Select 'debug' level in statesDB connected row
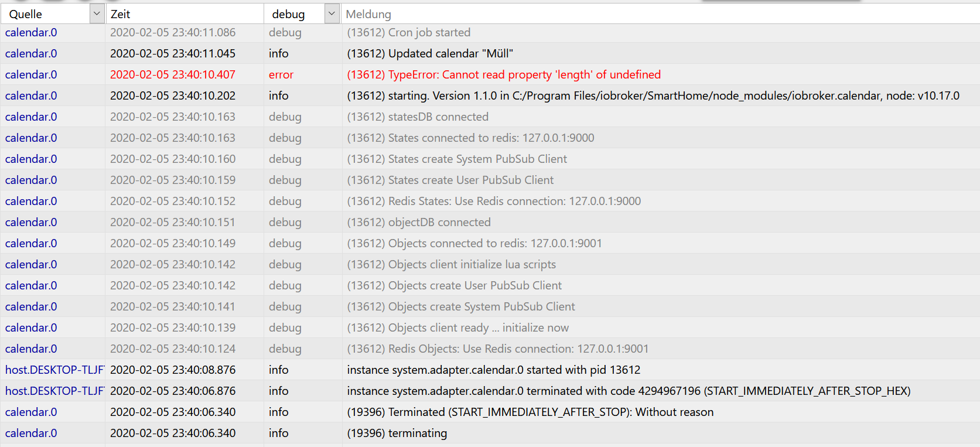980x447 pixels. coord(285,117)
